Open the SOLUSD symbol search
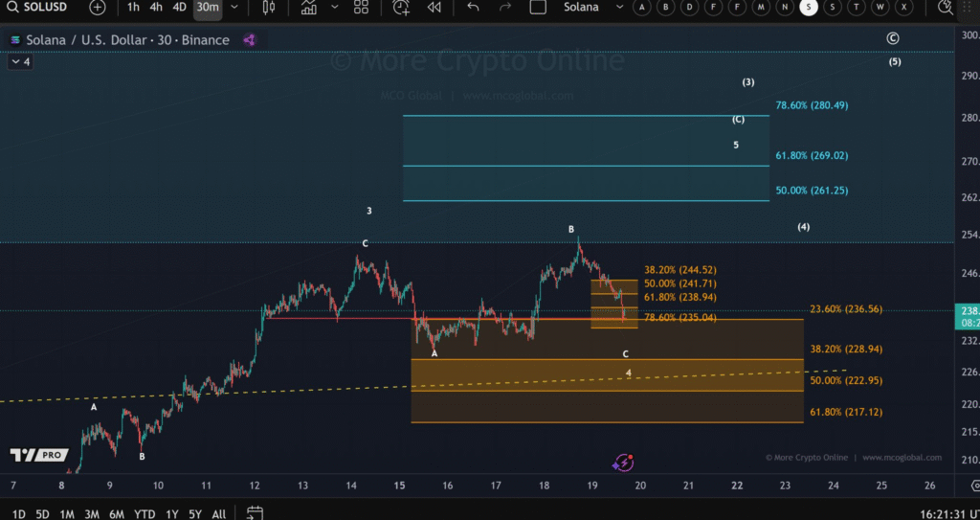The image size is (980, 520). pyautogui.click(x=39, y=7)
